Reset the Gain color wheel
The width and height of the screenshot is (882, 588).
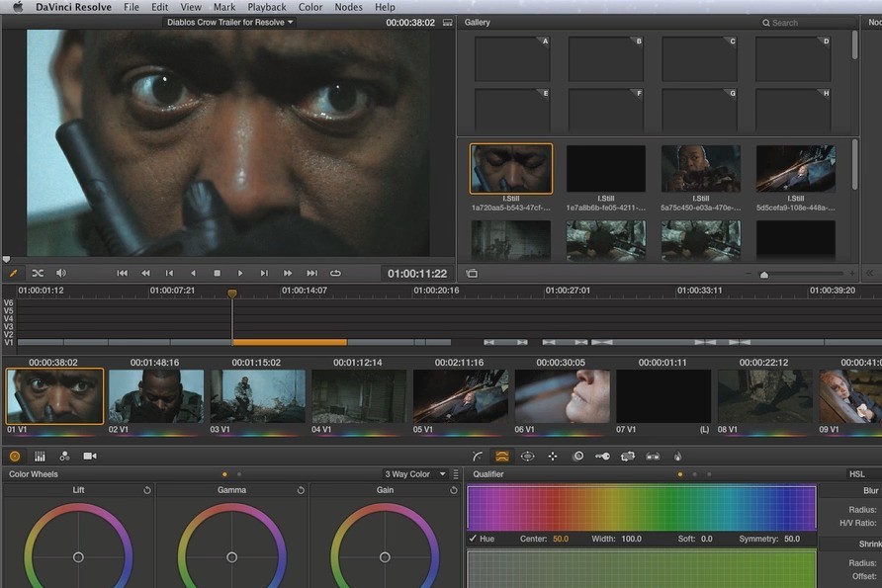click(454, 490)
